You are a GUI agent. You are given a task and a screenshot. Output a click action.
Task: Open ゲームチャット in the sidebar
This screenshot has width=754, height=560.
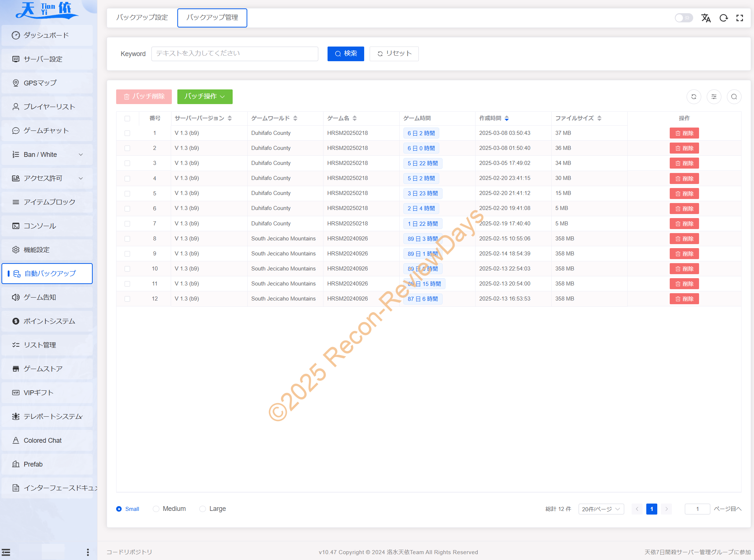(x=47, y=131)
